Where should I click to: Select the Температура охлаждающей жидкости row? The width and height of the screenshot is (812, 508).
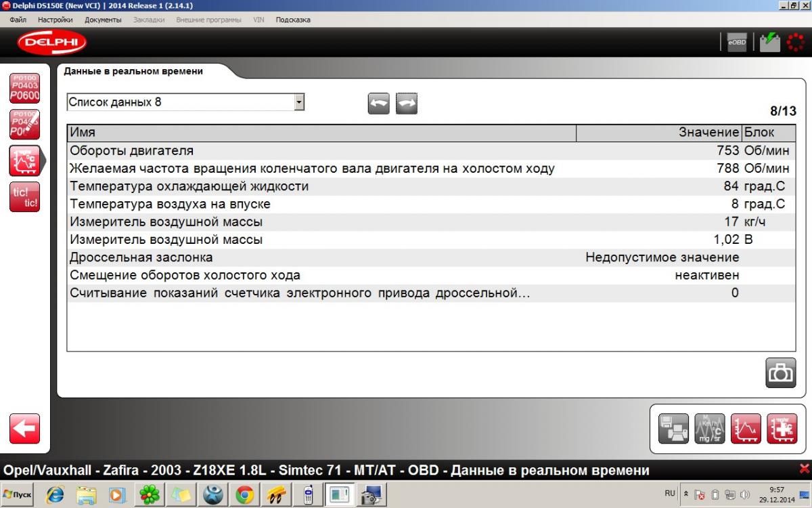tap(431, 186)
